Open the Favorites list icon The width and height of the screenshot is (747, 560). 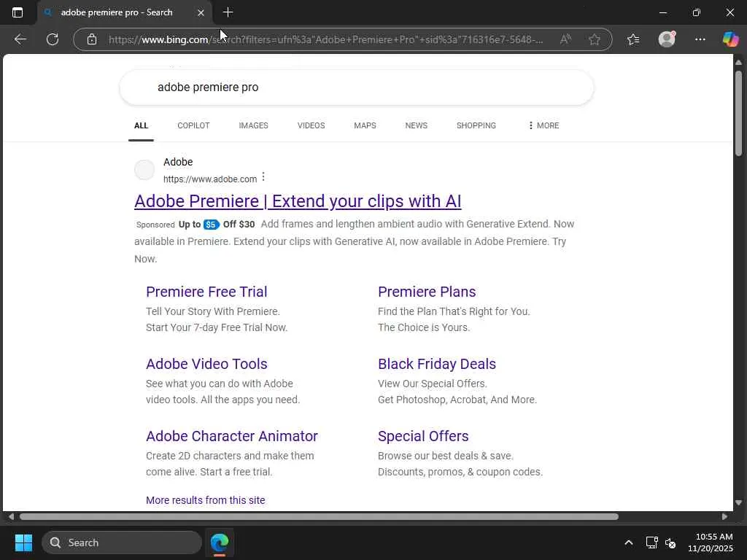[632, 39]
